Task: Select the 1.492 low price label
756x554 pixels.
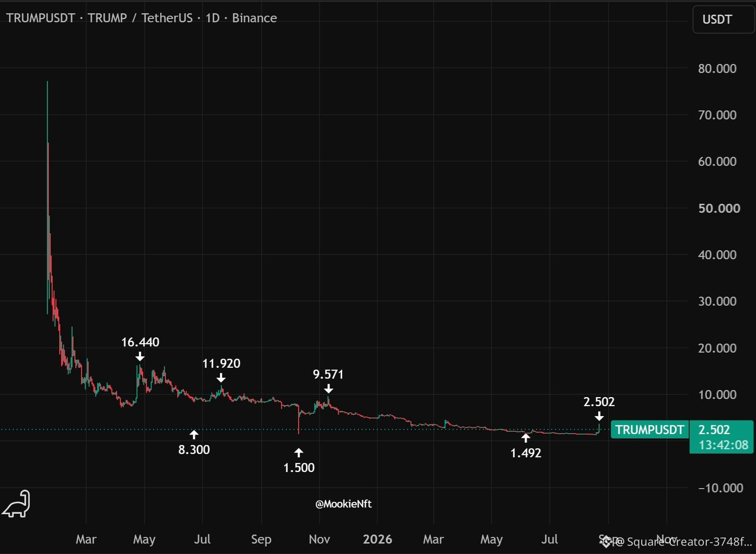Action: (526, 453)
